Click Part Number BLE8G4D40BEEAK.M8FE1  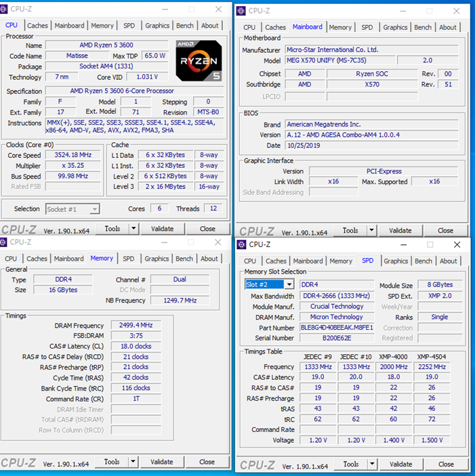coord(337,328)
